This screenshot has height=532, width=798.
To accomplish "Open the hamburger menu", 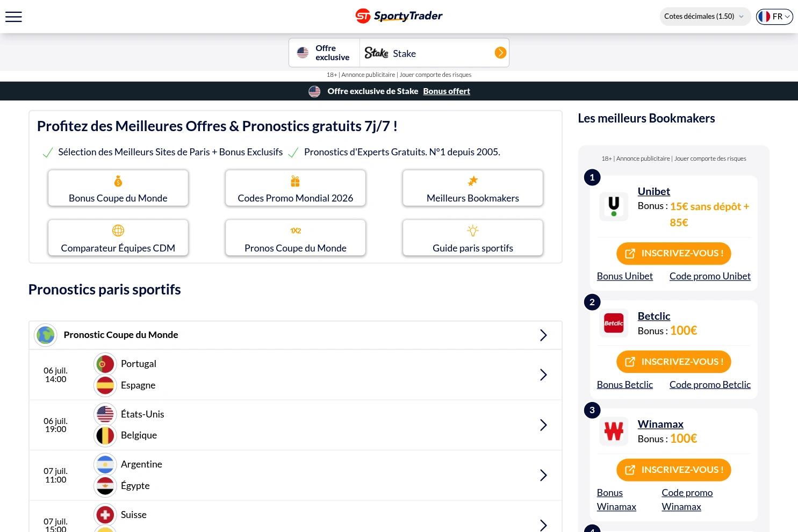I will click(x=13, y=17).
